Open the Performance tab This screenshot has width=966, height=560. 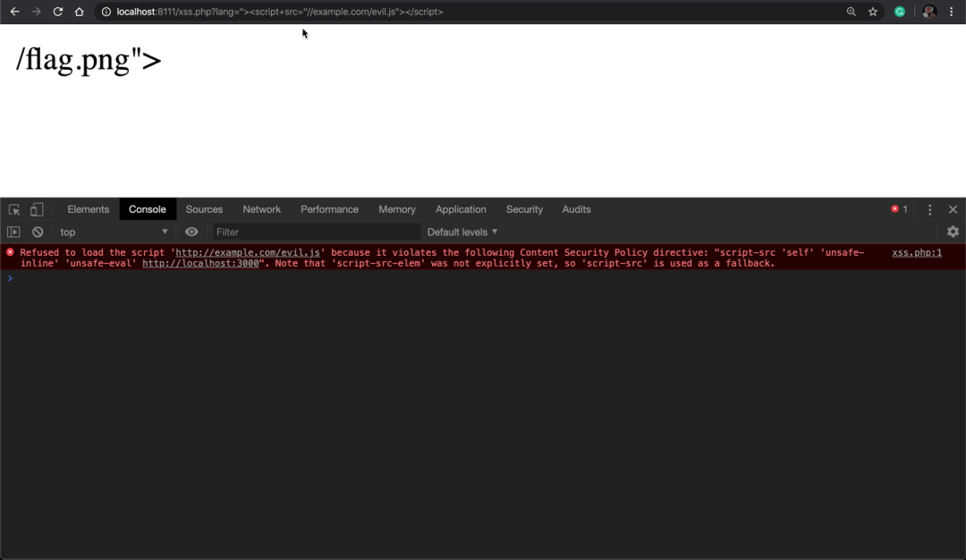click(x=329, y=209)
